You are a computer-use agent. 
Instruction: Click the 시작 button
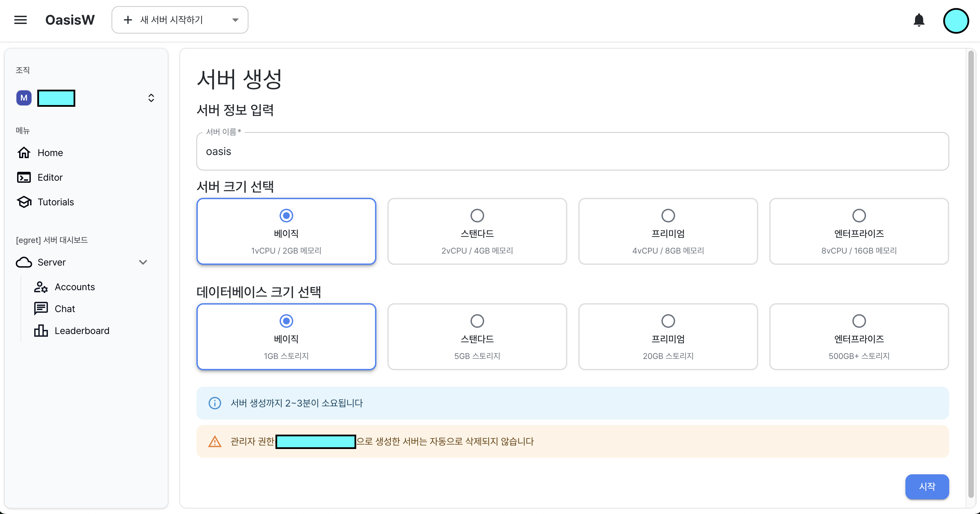tap(927, 486)
